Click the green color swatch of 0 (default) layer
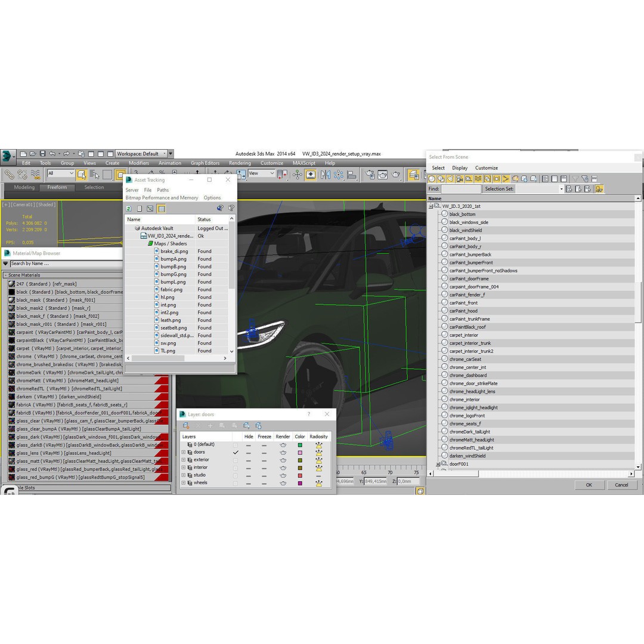 pyautogui.click(x=300, y=445)
